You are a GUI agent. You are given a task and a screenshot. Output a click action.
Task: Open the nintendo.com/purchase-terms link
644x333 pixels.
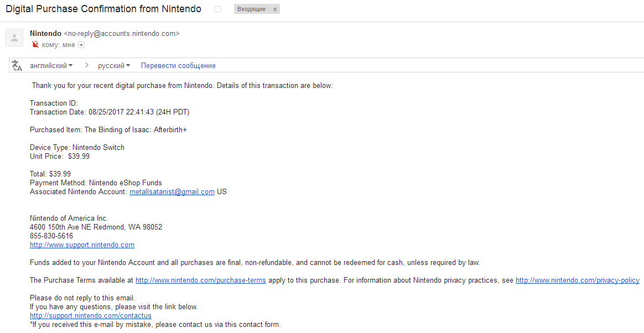[201, 280]
